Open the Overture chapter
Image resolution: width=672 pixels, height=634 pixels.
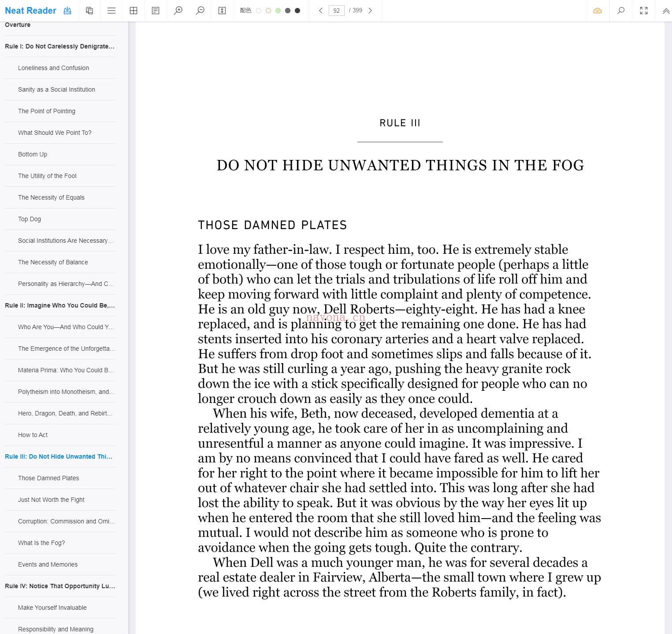pyautogui.click(x=18, y=25)
